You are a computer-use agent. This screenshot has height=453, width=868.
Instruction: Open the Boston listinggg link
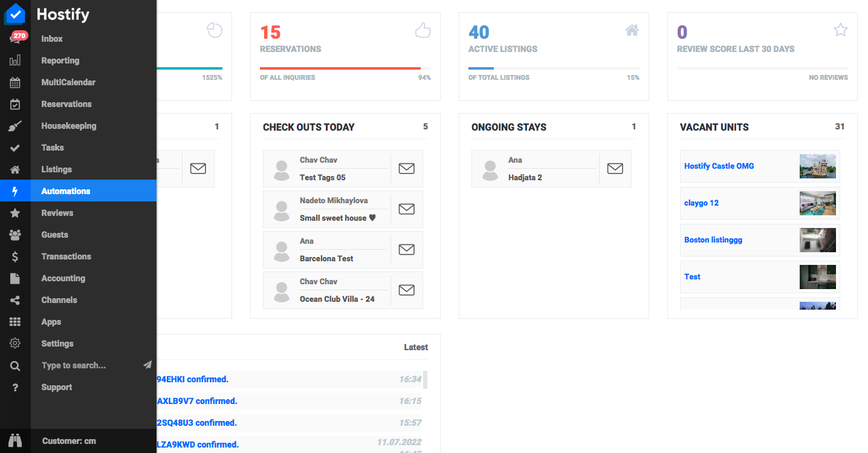[x=713, y=240]
